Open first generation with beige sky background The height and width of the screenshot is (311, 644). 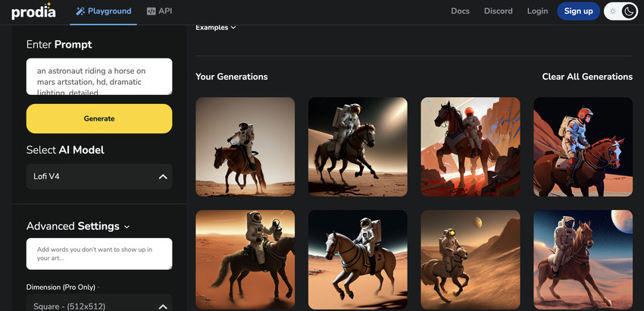(x=245, y=147)
